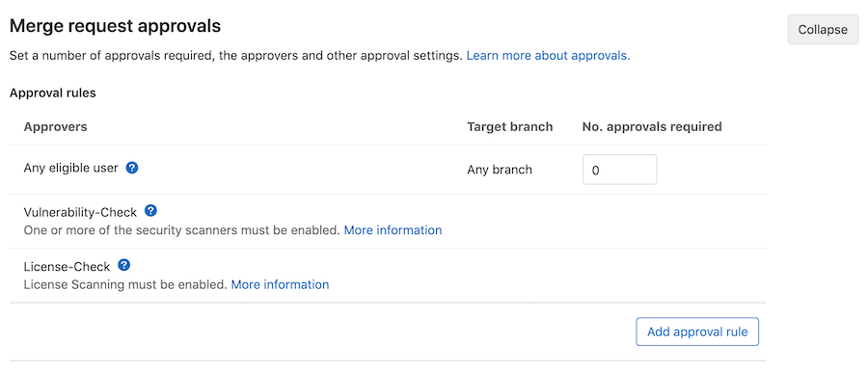Select the Approval rules subheading
The height and width of the screenshot is (370, 868).
tap(53, 92)
